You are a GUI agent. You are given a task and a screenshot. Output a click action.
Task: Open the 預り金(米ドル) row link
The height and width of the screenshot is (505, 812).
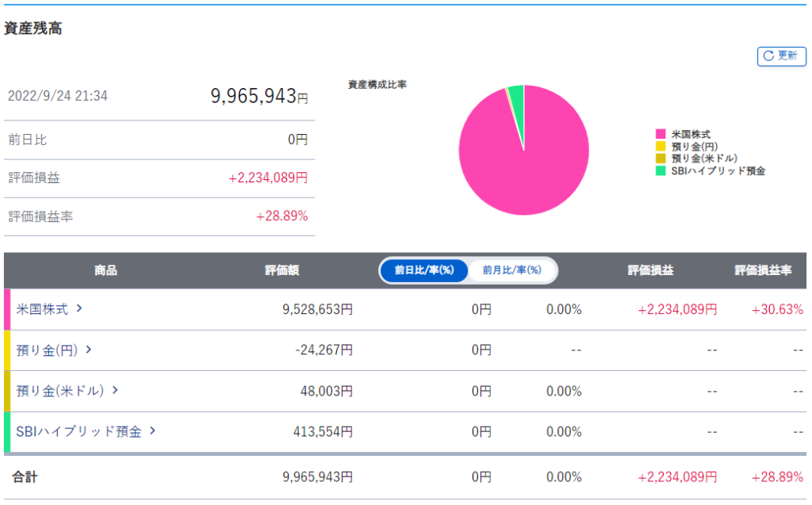pyautogui.click(x=60, y=391)
